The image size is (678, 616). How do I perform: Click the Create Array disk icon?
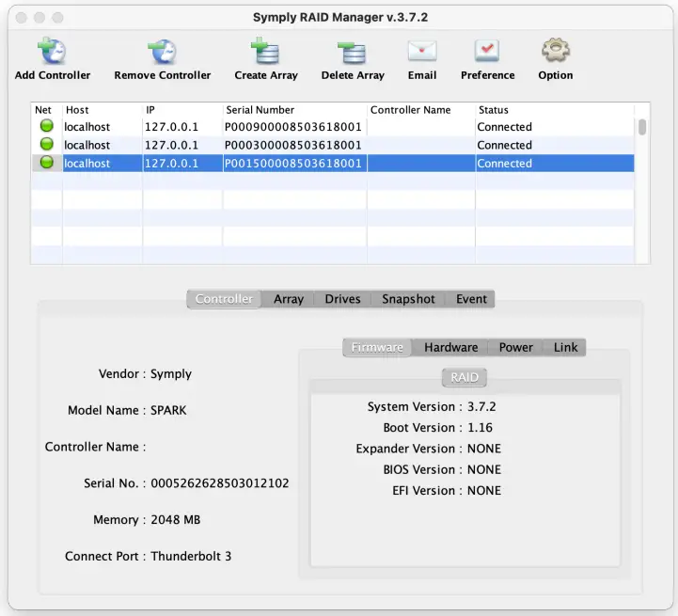click(x=265, y=51)
